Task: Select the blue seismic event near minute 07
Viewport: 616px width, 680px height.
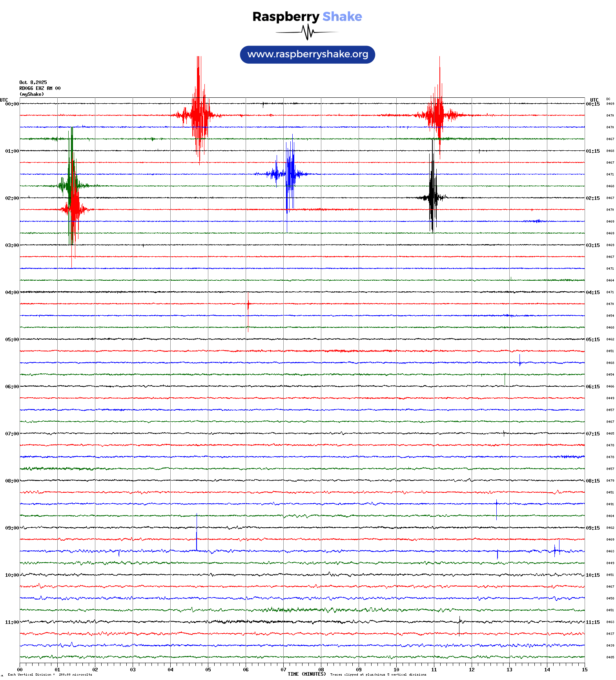Action: click(290, 174)
